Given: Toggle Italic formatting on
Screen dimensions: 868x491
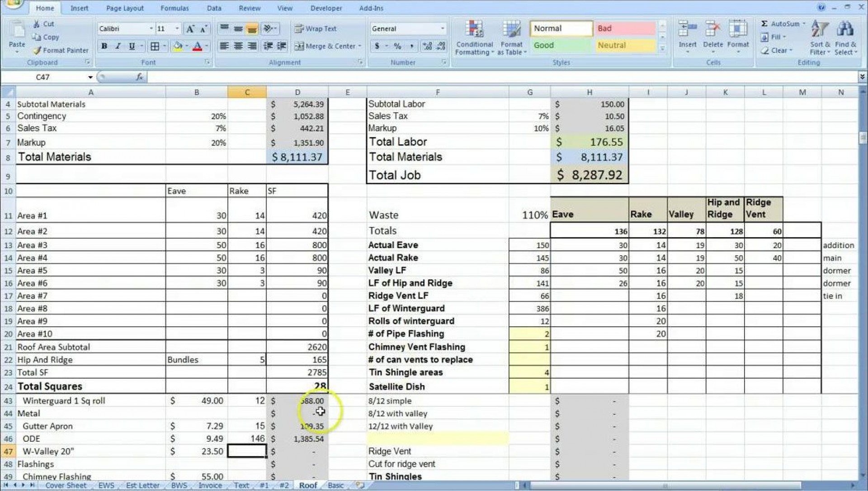Looking at the screenshot, I should tap(117, 47).
